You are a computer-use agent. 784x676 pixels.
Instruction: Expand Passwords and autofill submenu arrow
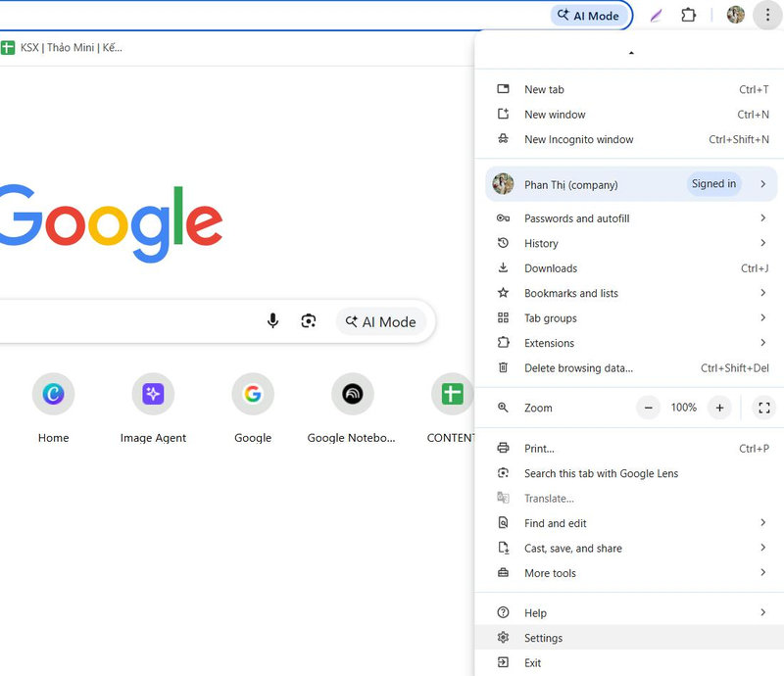click(x=763, y=218)
